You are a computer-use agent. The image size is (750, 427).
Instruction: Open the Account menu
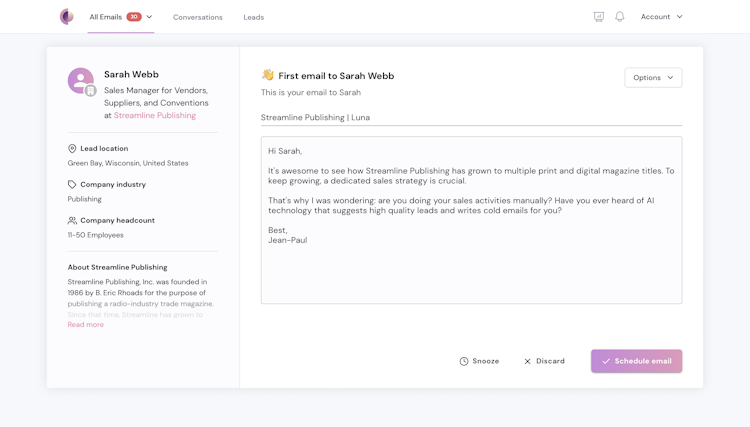(x=662, y=17)
